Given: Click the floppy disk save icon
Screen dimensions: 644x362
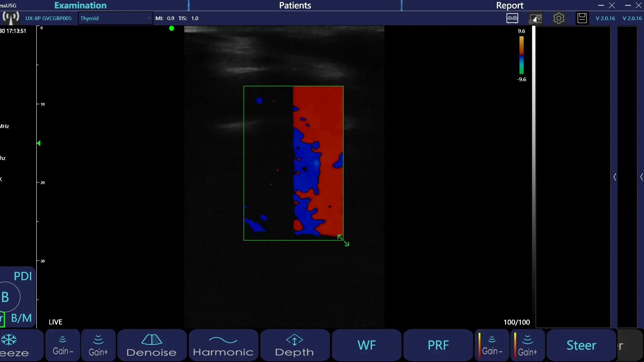Looking at the screenshot, I should tap(582, 18).
